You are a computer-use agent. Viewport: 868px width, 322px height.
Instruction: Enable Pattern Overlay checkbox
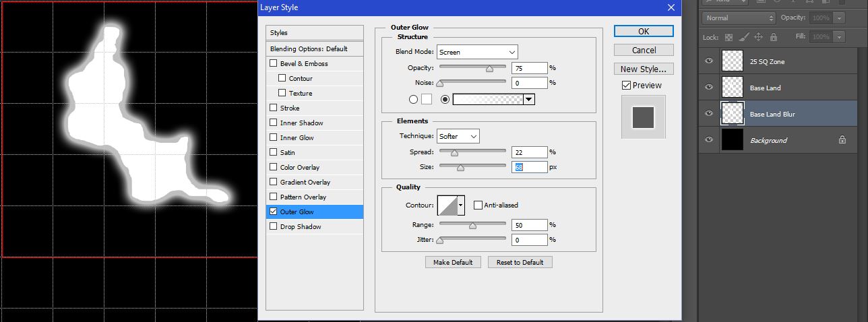(274, 197)
